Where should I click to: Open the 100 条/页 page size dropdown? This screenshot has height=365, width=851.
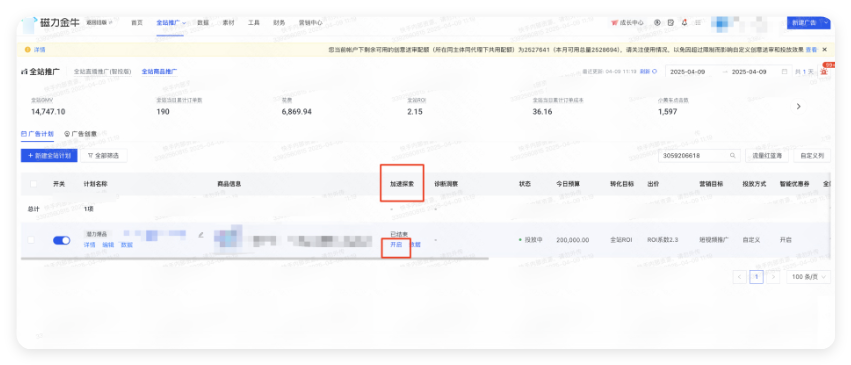point(808,277)
